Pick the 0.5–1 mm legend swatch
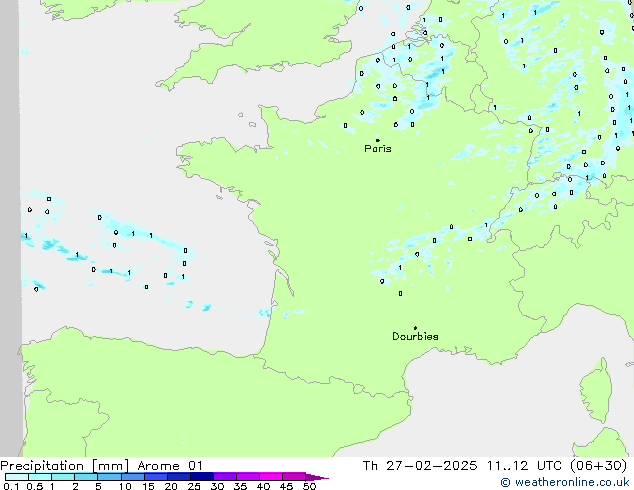 (40, 477)
